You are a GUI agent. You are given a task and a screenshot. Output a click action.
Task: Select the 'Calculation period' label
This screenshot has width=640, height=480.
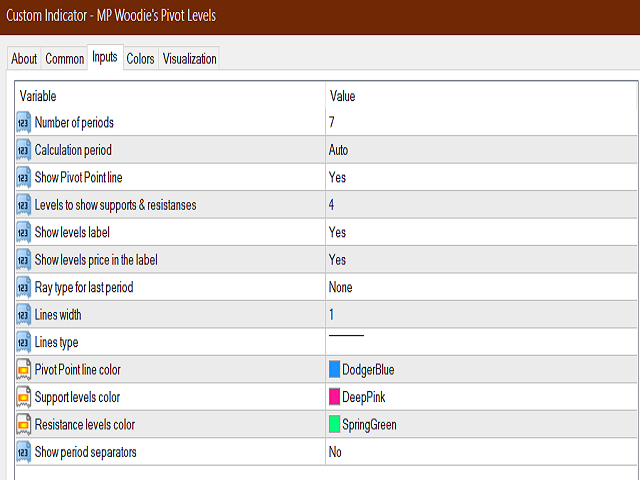point(73,150)
